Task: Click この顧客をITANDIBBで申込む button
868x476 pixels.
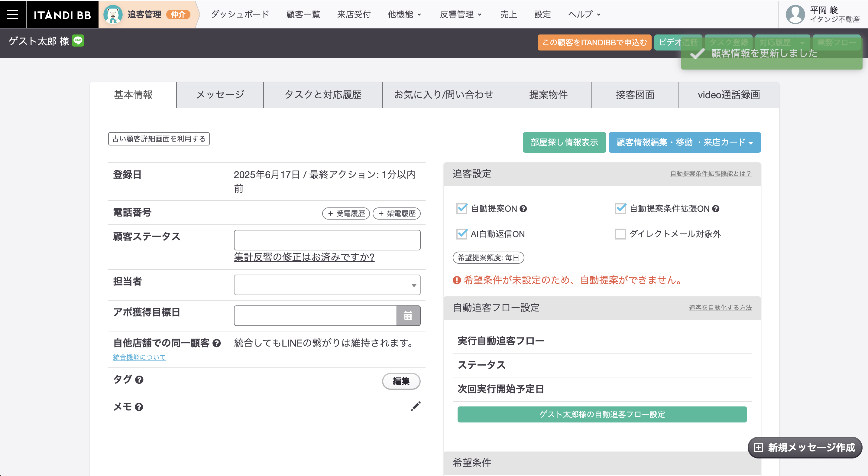Action: pyautogui.click(x=594, y=42)
